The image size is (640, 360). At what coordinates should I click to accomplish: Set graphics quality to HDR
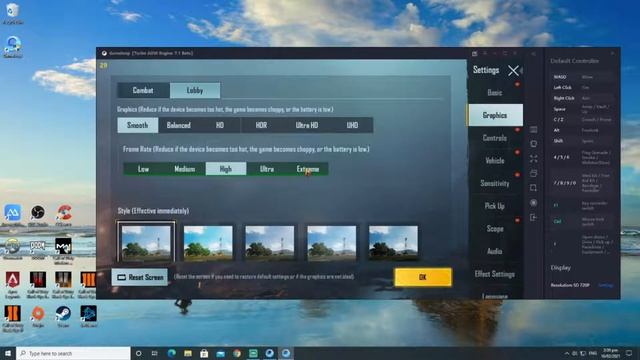[x=261, y=125]
